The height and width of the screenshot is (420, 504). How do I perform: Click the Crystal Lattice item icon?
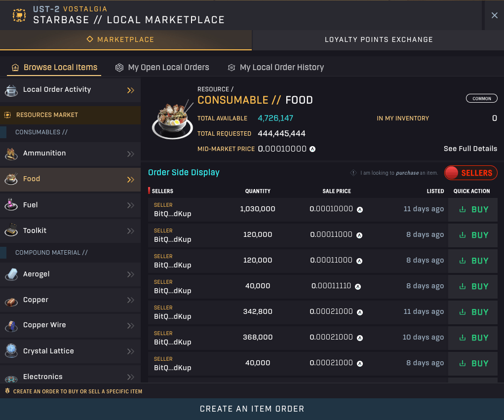[x=11, y=350]
